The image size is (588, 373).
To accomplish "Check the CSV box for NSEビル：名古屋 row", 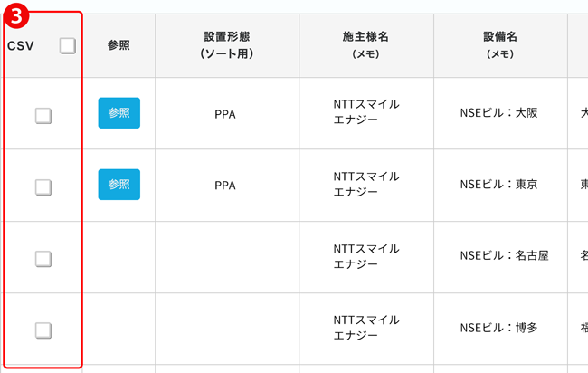I will coord(43,259).
